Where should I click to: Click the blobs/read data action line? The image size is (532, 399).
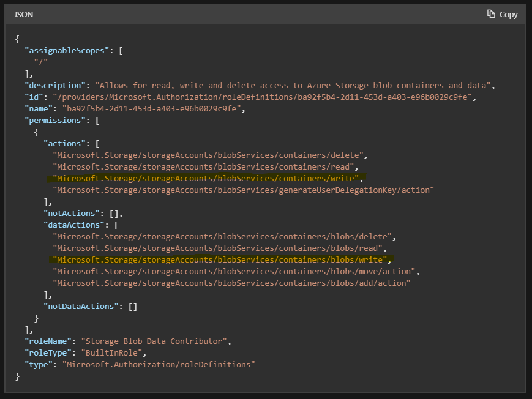click(217, 248)
